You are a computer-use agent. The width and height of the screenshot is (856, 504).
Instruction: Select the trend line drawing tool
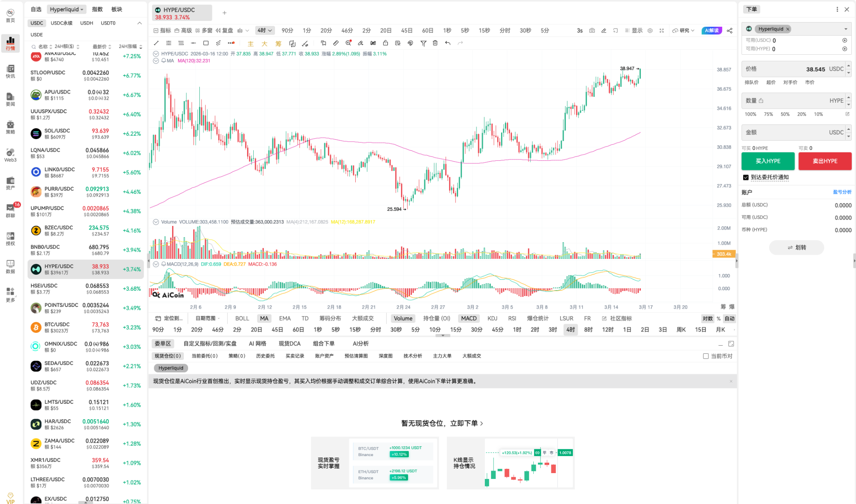click(x=156, y=43)
